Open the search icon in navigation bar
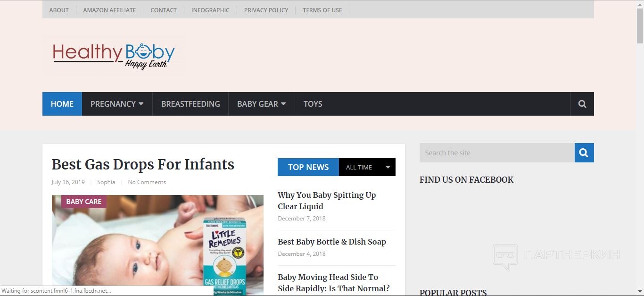This screenshot has width=644, height=296. click(x=582, y=104)
